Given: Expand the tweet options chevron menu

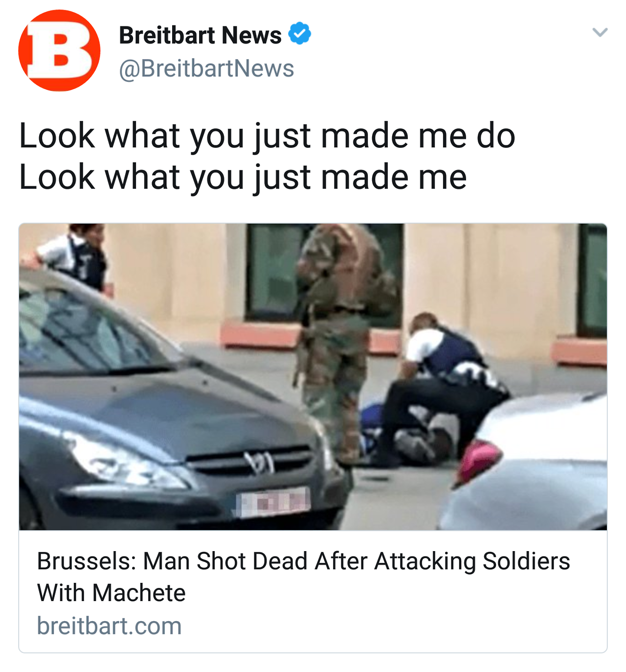Looking at the screenshot, I should [600, 32].
